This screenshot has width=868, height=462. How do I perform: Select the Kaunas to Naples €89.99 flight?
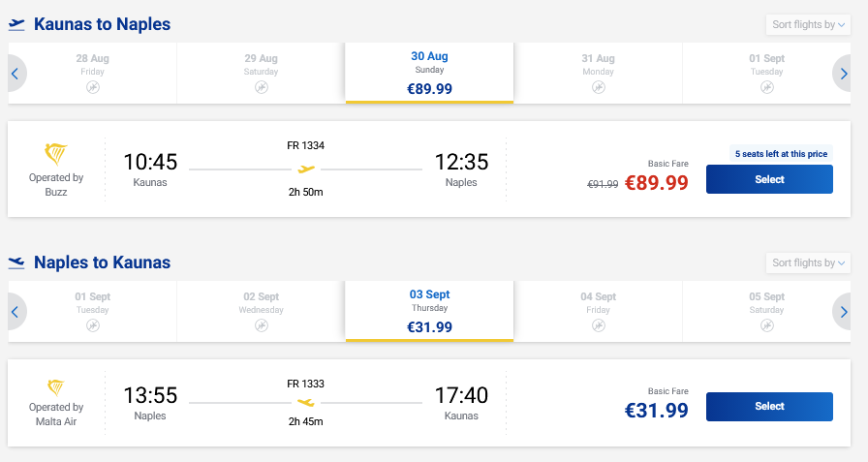pos(769,179)
